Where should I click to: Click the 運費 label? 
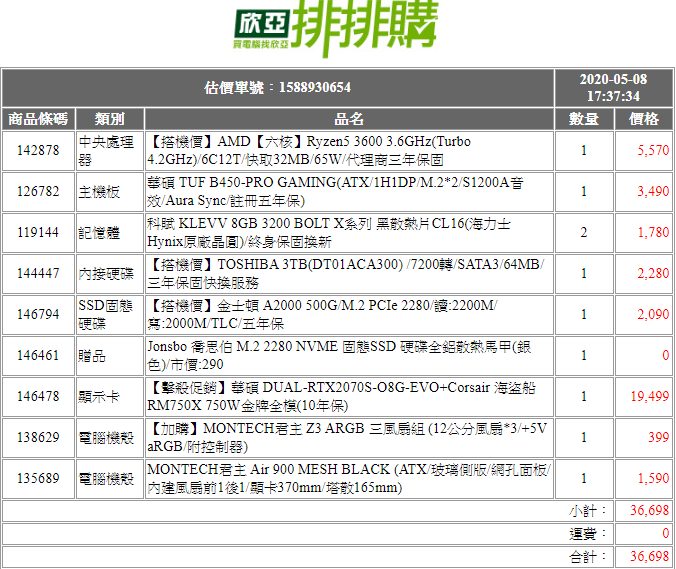[x=588, y=534]
